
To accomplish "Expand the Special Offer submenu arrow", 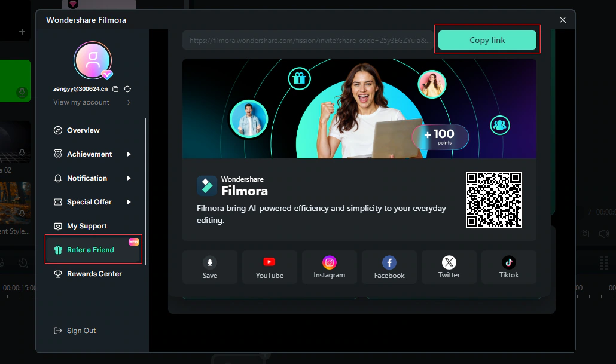I will 129,202.
